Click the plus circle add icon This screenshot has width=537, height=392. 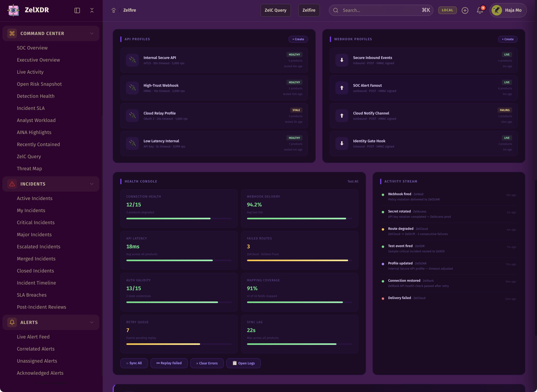coord(465,10)
